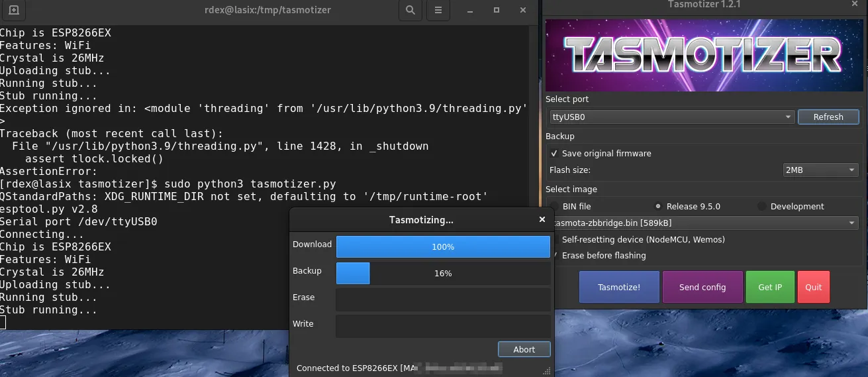
Task: Click the new tab icon in terminal
Action: pos(14,10)
